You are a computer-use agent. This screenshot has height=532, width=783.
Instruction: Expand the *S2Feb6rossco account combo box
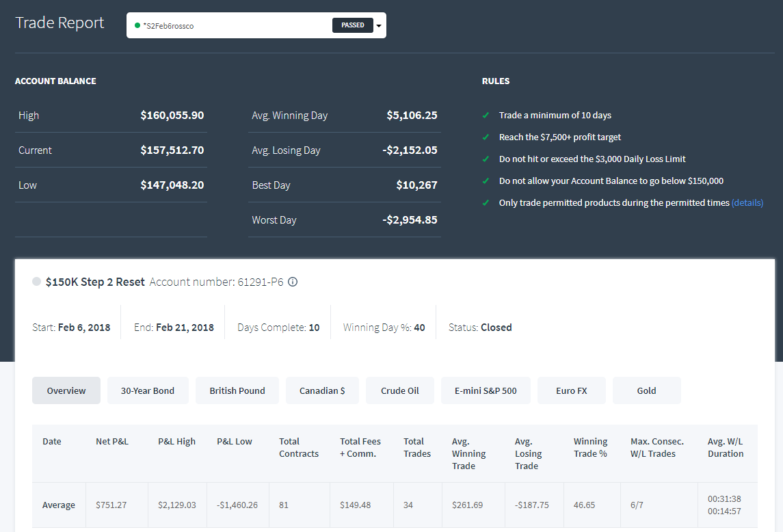pyautogui.click(x=256, y=25)
